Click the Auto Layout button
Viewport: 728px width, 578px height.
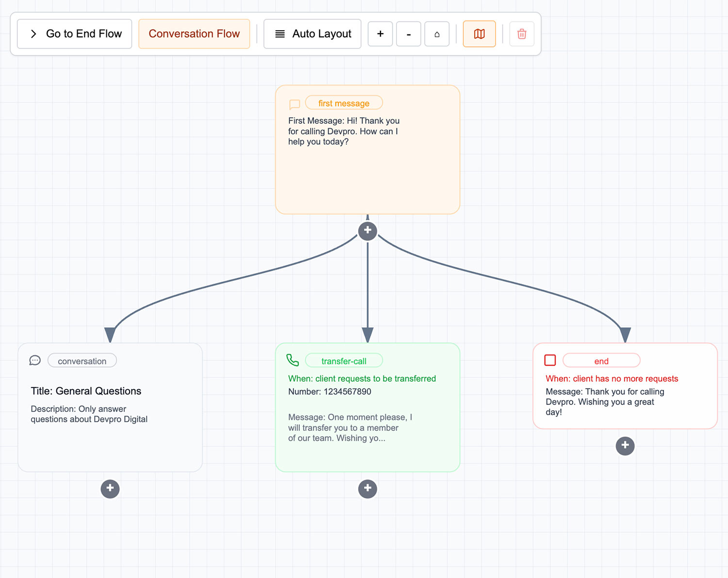tap(313, 34)
